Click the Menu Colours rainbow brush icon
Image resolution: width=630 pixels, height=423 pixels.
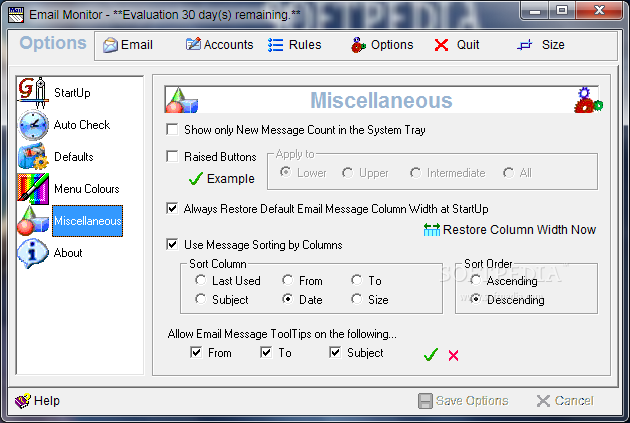pos(33,189)
